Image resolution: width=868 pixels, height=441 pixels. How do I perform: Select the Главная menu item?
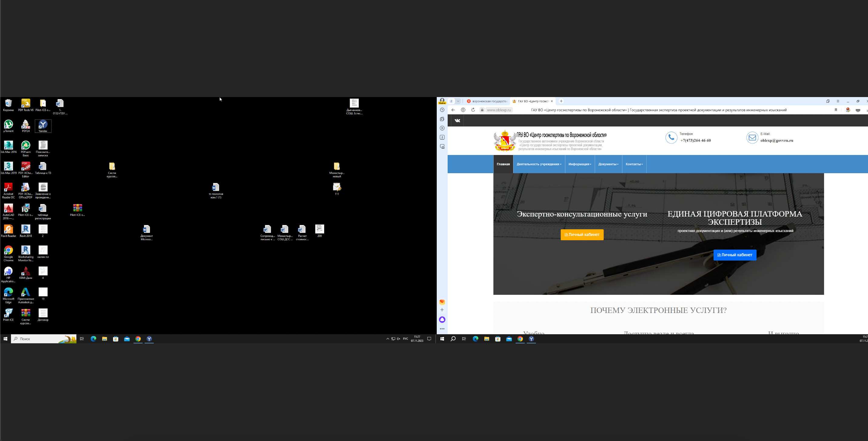[503, 164]
